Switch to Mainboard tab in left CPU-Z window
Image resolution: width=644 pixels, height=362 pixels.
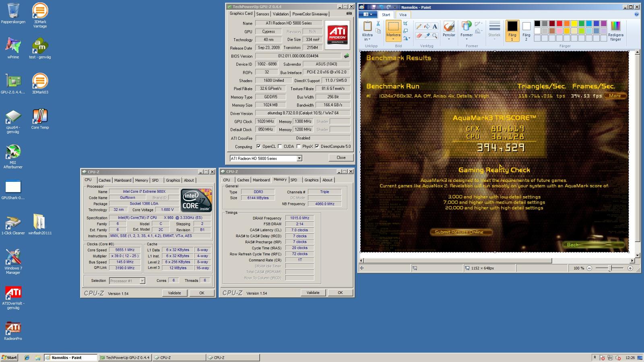(122, 180)
